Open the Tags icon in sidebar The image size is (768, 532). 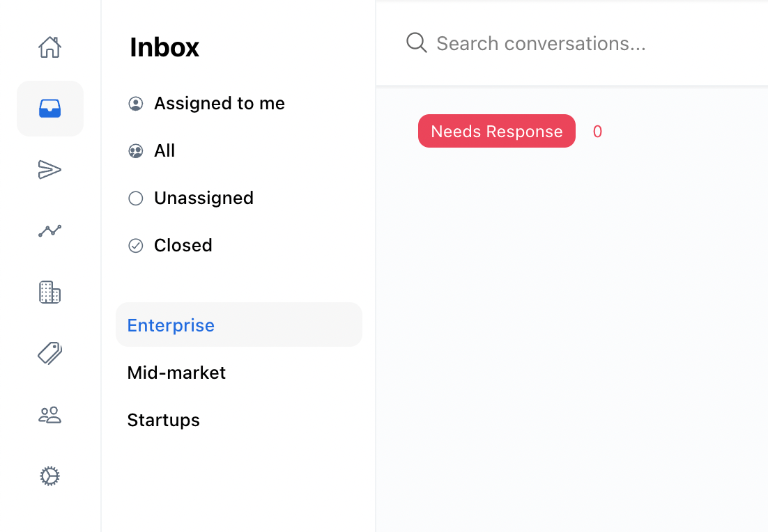pos(50,354)
